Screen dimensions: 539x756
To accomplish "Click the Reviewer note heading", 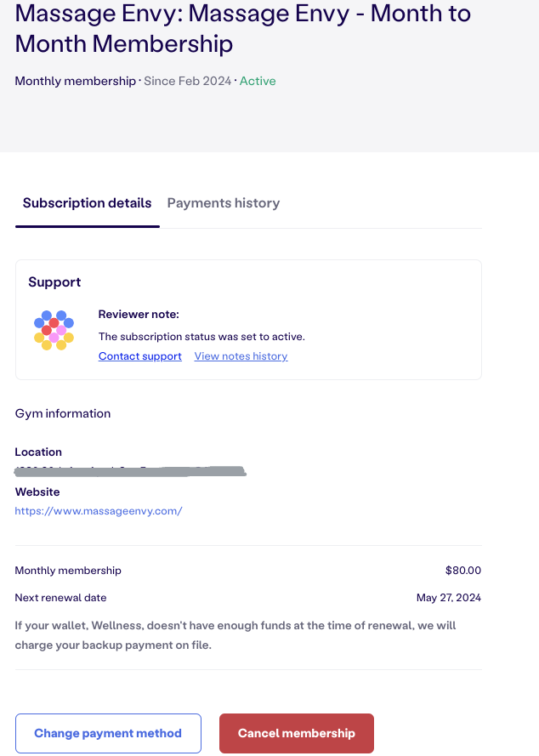I will [x=139, y=315].
